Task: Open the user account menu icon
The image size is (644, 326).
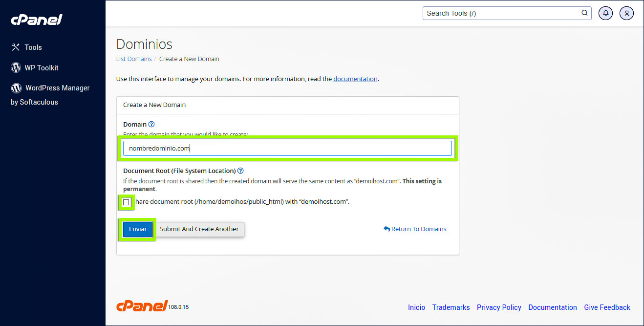Action: 626,13
